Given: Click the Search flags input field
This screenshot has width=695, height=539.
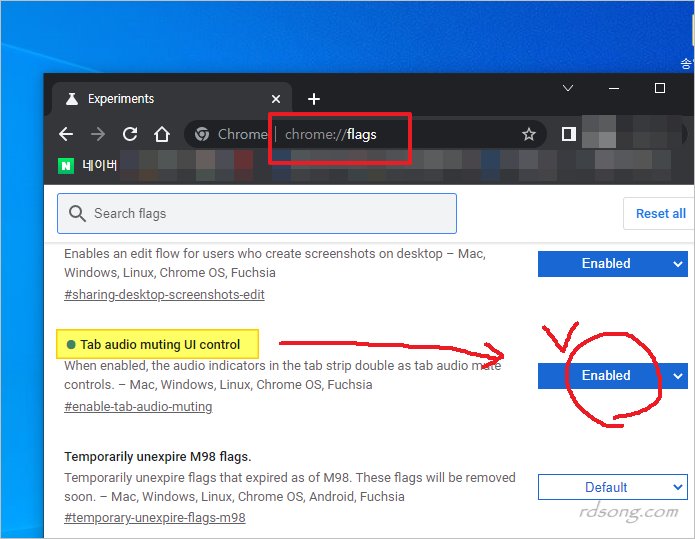Looking at the screenshot, I should (x=257, y=213).
